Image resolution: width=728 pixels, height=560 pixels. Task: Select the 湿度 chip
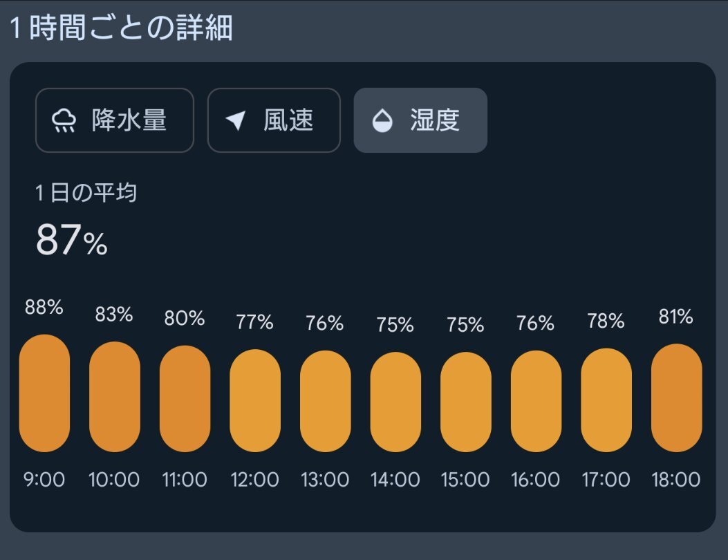point(420,120)
